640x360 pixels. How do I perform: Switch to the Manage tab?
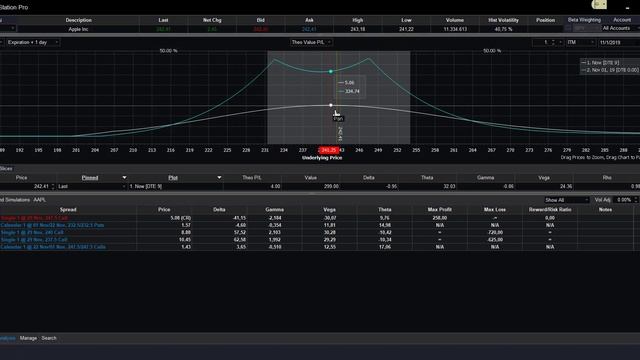coord(28,338)
